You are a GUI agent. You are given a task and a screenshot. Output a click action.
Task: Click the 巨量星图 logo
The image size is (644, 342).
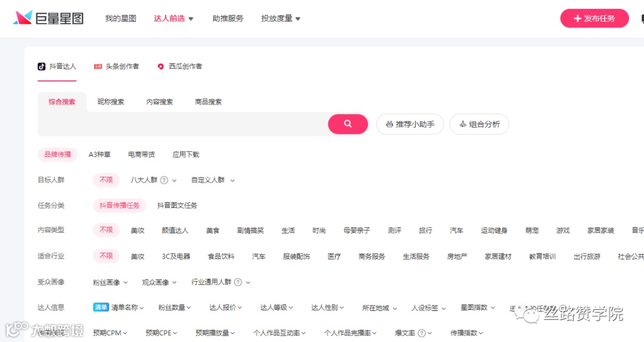point(48,18)
